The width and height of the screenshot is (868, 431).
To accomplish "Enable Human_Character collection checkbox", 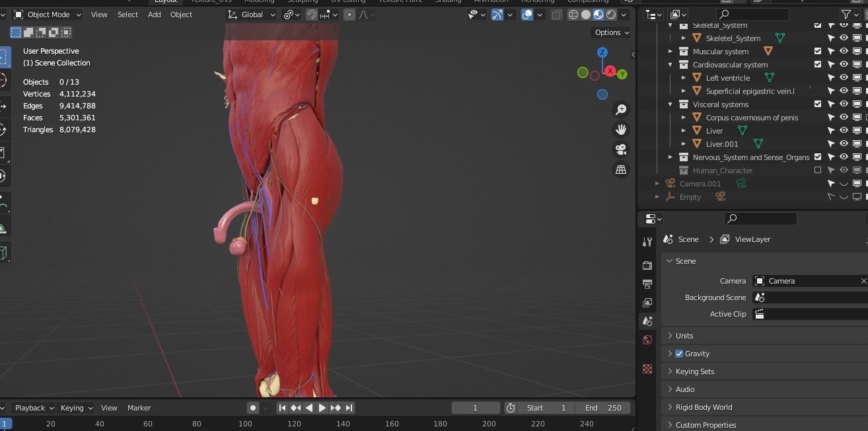I will pyautogui.click(x=818, y=171).
